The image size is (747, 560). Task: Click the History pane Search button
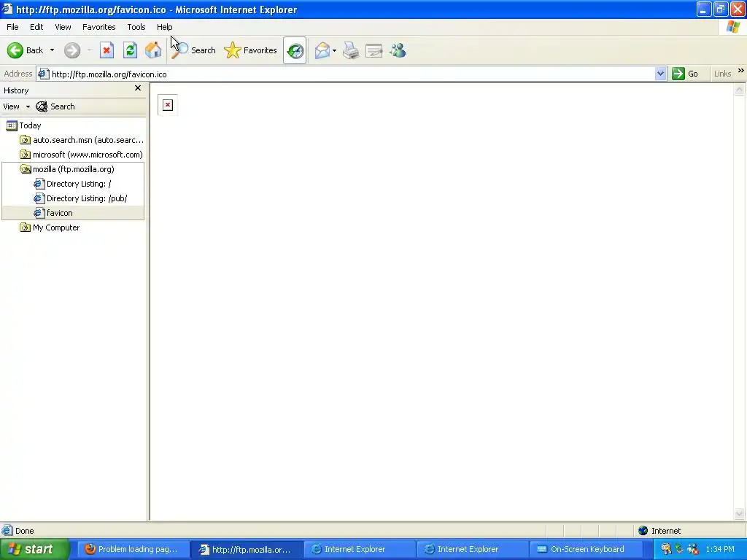55,106
